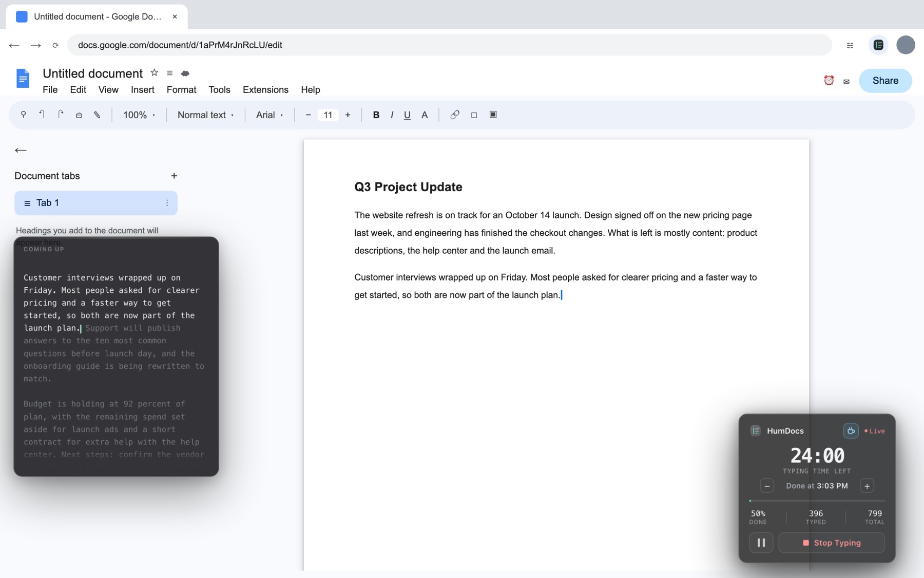The height and width of the screenshot is (578, 924).
Task: Star the Untitled document
Action: coord(154,73)
